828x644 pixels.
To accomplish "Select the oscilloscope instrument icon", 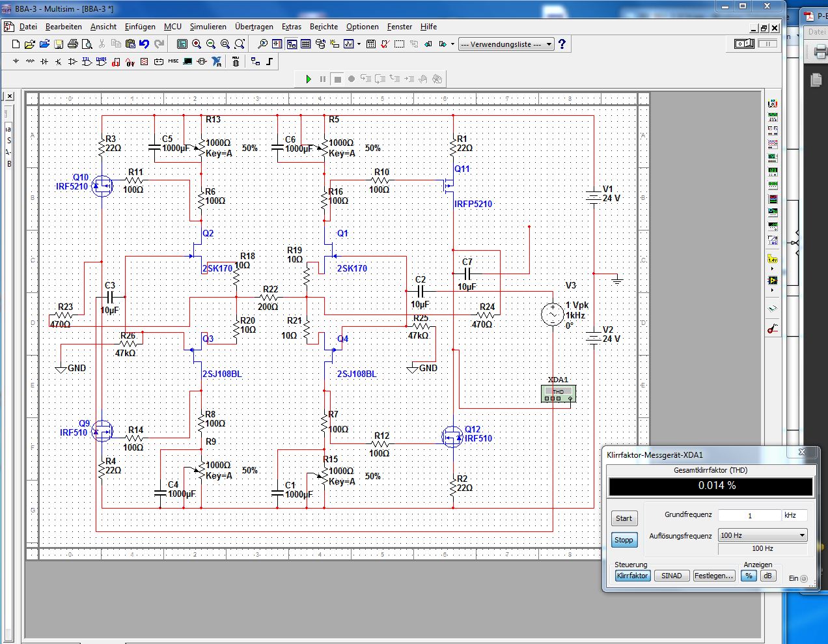I will pos(773,144).
